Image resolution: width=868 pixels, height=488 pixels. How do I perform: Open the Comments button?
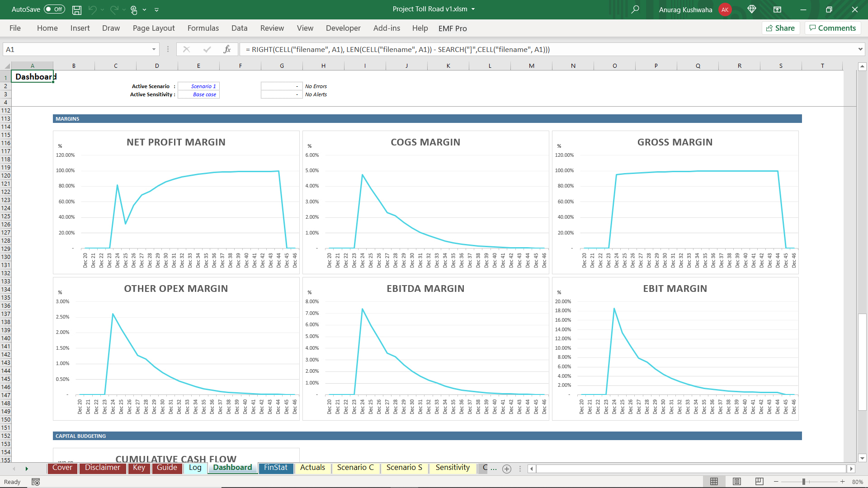point(832,28)
